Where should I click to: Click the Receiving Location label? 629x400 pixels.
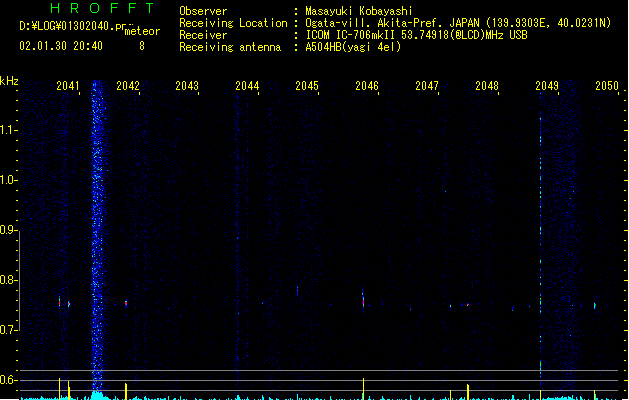pyautogui.click(x=233, y=23)
